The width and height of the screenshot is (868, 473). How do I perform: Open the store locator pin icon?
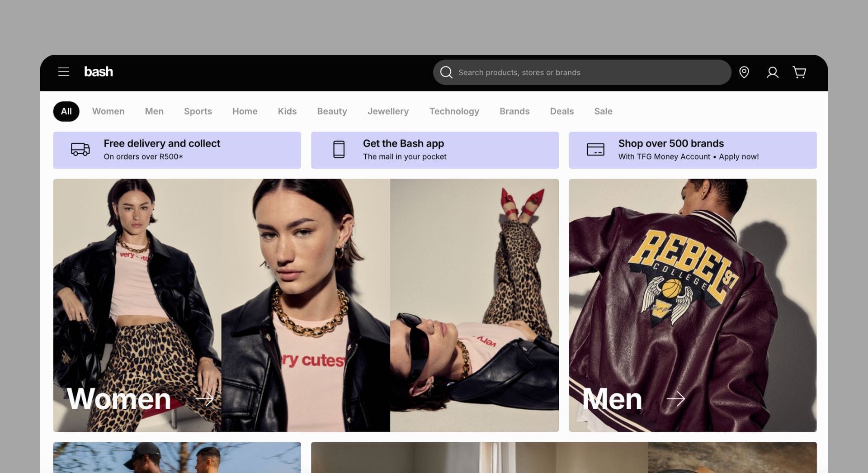(745, 72)
